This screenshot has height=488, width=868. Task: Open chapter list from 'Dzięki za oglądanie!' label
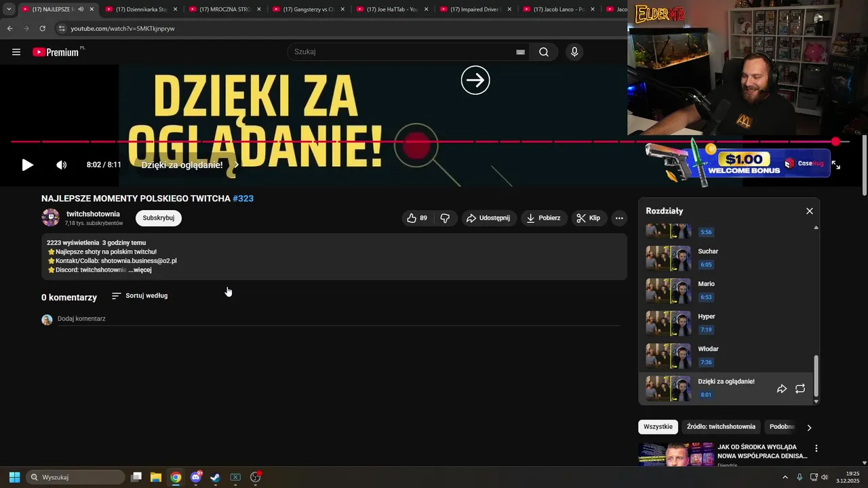click(x=190, y=165)
